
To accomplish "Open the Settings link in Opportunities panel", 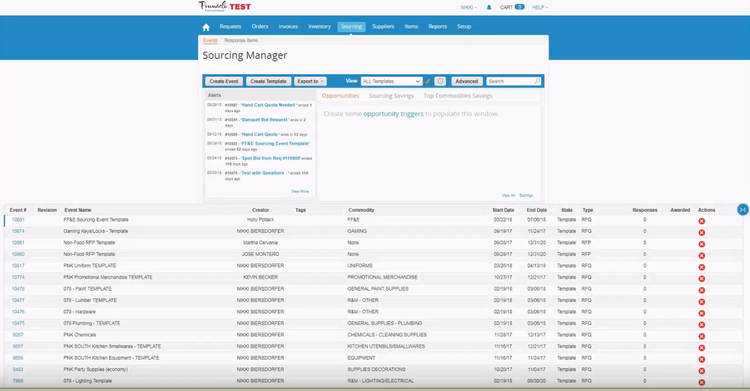I will pyautogui.click(x=526, y=195).
